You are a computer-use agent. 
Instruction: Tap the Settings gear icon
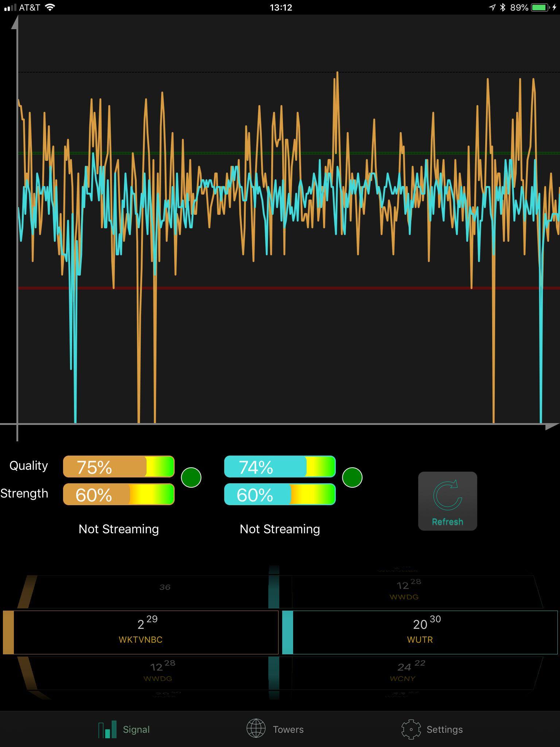(x=411, y=729)
